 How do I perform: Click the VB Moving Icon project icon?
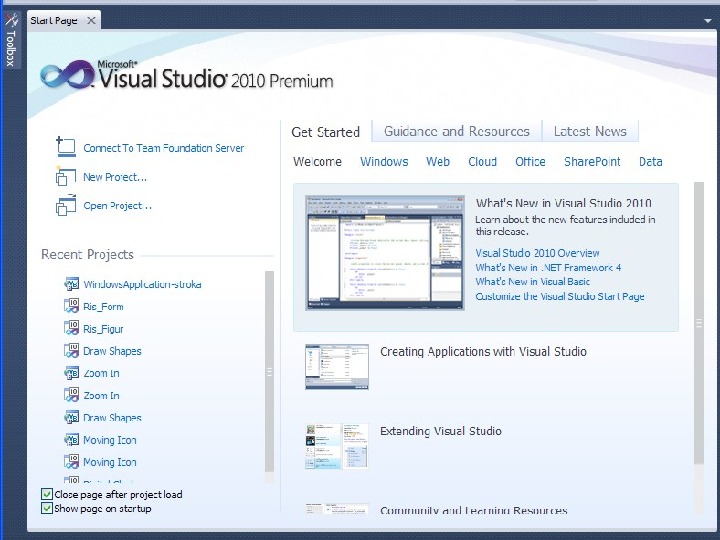(72, 439)
